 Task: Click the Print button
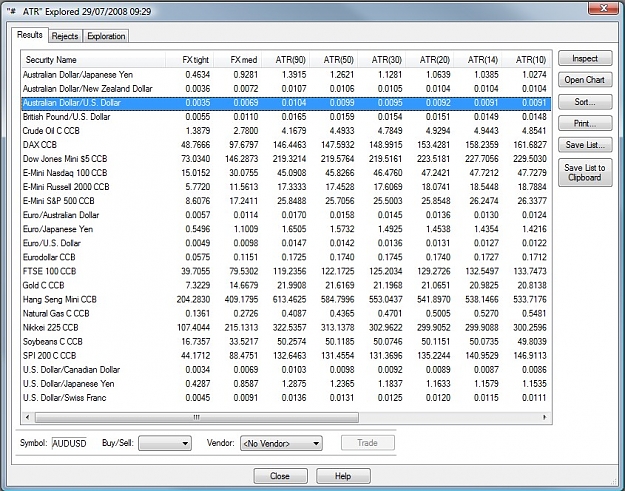tap(585, 123)
